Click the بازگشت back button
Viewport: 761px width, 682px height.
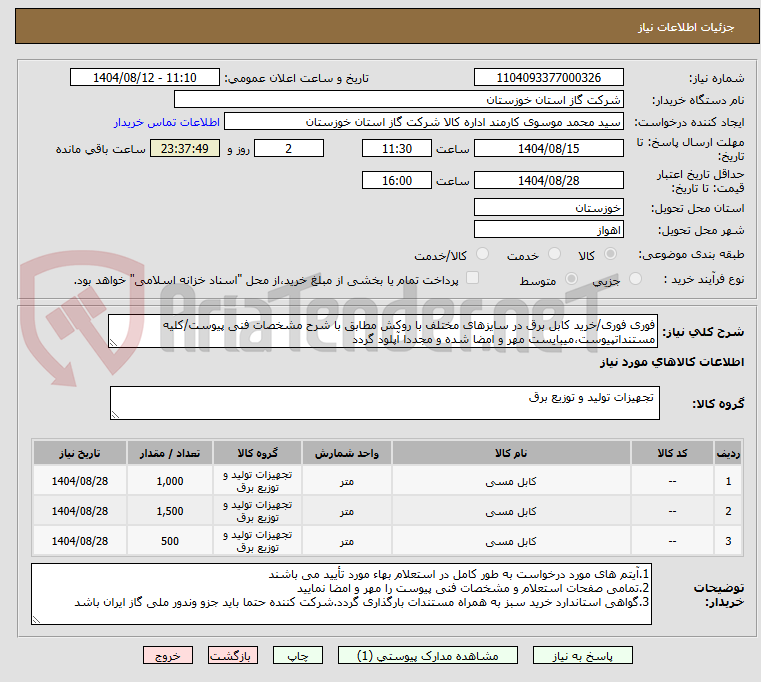click(232, 655)
